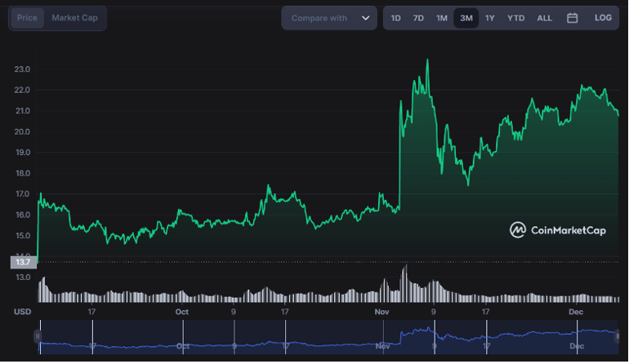
Task: Click the November price spike peak
Action: pyautogui.click(x=427, y=60)
